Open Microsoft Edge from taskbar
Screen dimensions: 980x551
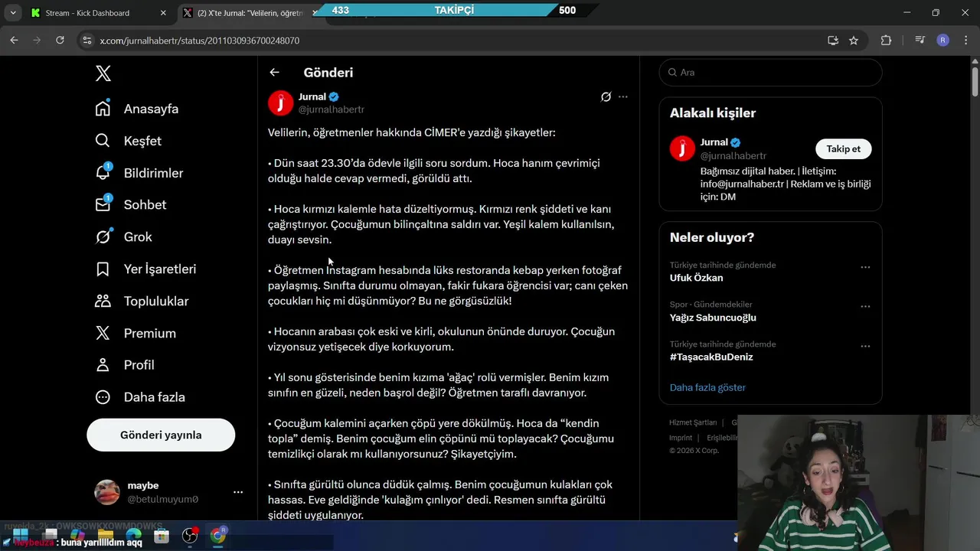pos(133,536)
